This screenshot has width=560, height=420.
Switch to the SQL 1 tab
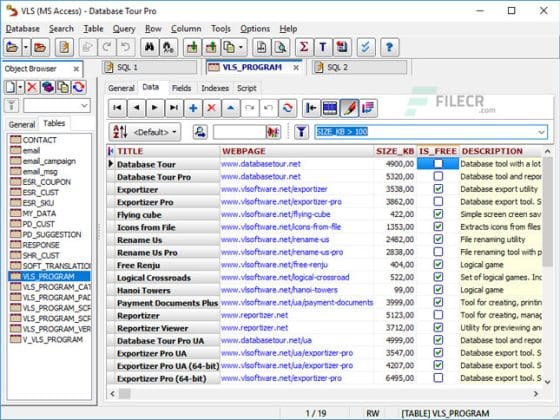149,67
